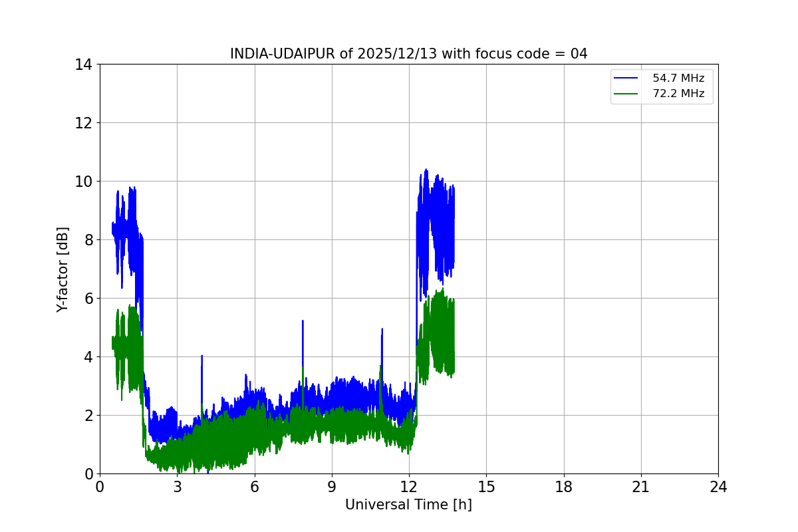This screenshot has height=532, width=798.
Task: Click y-axis tick label 14
Action: [83, 65]
